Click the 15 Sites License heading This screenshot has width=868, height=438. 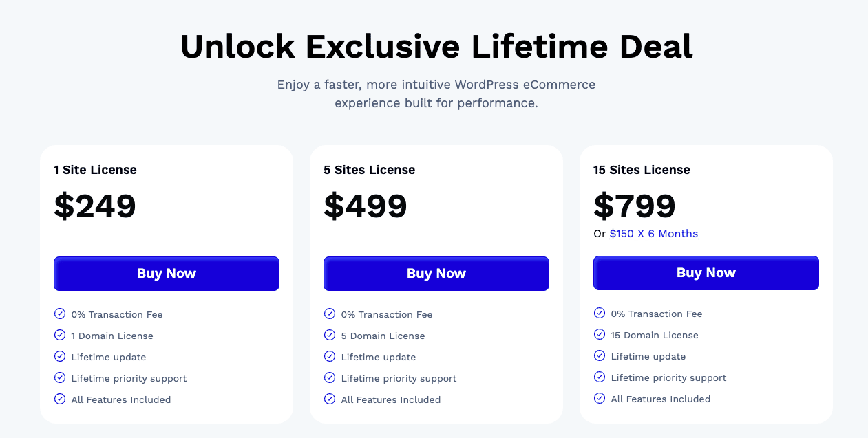click(642, 170)
